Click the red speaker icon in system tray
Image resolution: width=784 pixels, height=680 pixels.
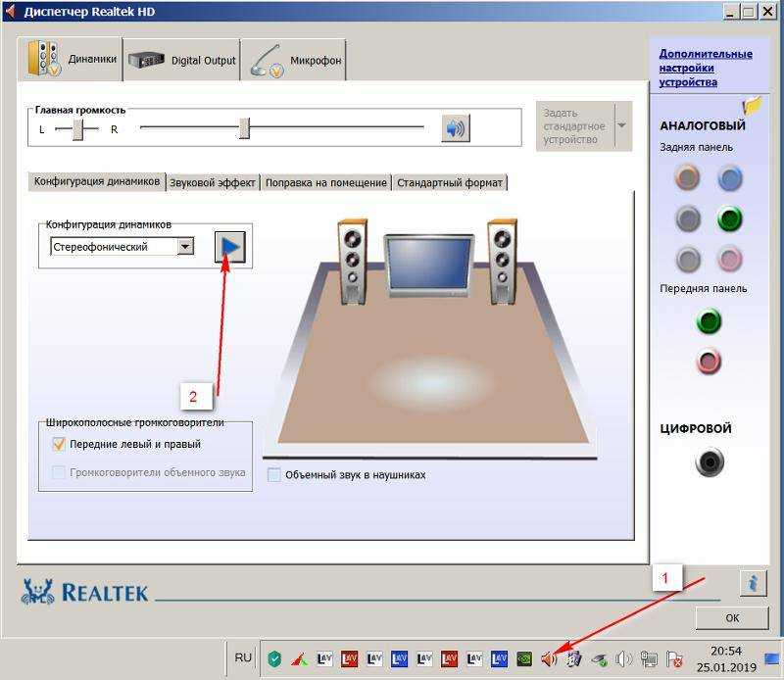point(549,658)
